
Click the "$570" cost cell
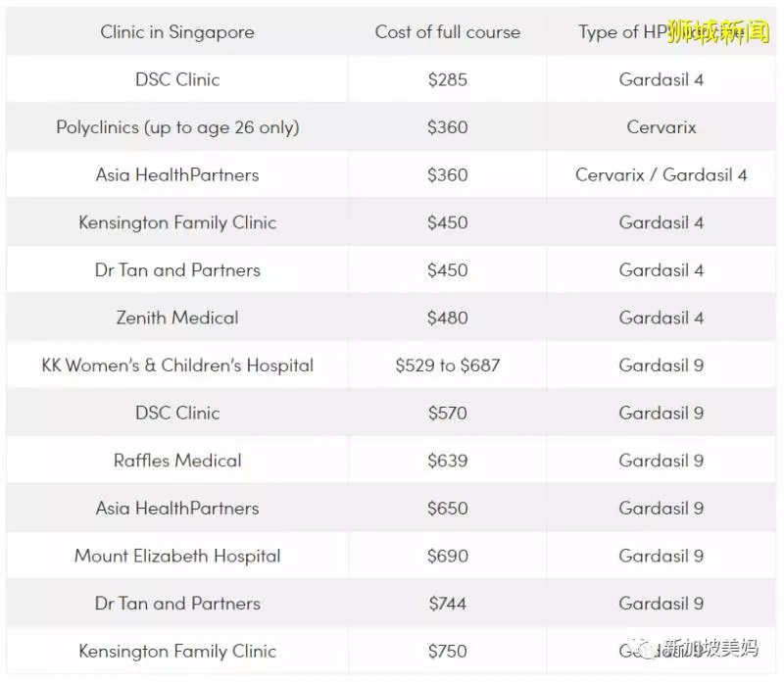click(x=448, y=414)
